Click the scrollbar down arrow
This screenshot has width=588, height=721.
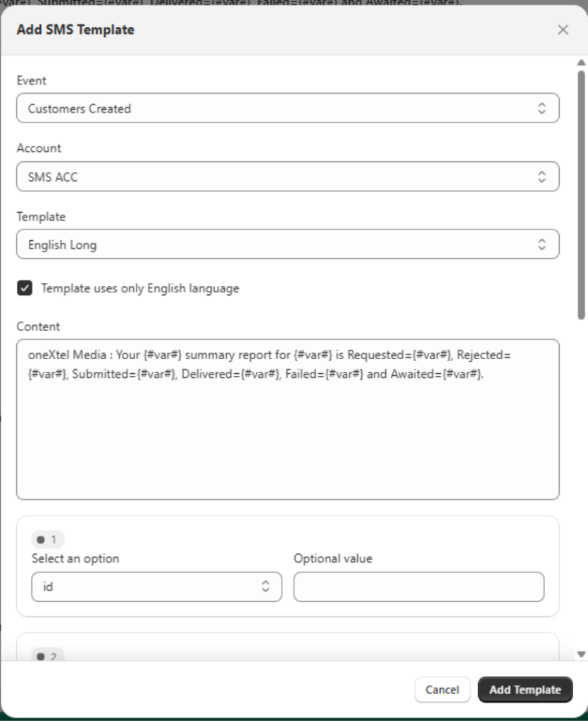coord(581,654)
